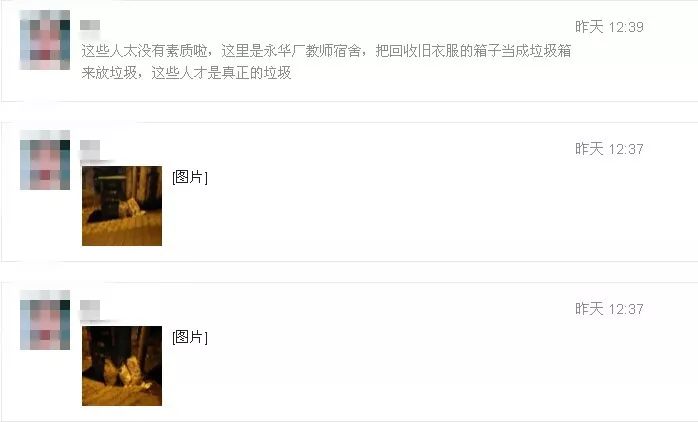The height and width of the screenshot is (422, 698).
Task: Click the second text line 来放垃圾，这些人才是真正的垃圾
Action: click(x=187, y=73)
